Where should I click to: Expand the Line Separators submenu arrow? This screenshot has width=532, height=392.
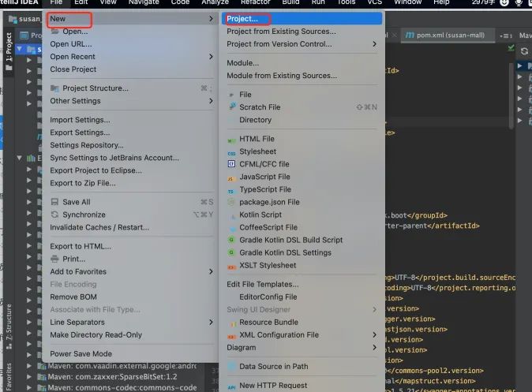(x=211, y=322)
